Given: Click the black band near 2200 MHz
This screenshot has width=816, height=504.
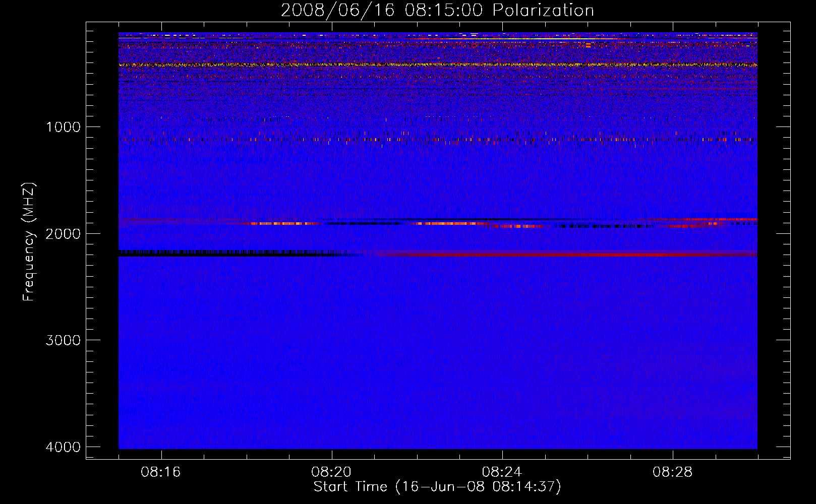Looking at the screenshot, I should (x=232, y=254).
